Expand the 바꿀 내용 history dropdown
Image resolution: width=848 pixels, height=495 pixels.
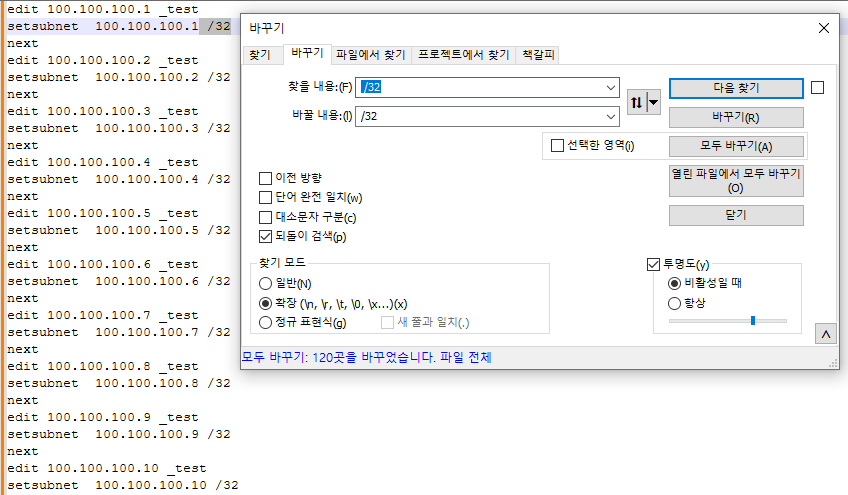coord(611,116)
